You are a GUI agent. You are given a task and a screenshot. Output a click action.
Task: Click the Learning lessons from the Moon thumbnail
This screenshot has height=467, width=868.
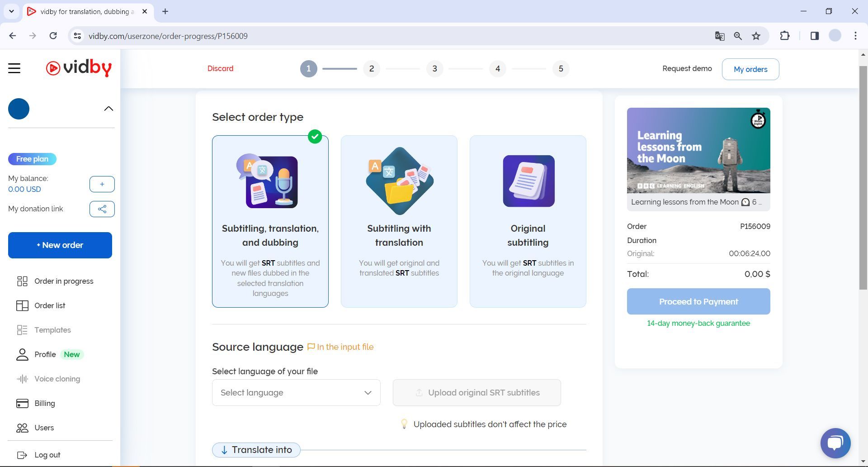click(x=698, y=150)
